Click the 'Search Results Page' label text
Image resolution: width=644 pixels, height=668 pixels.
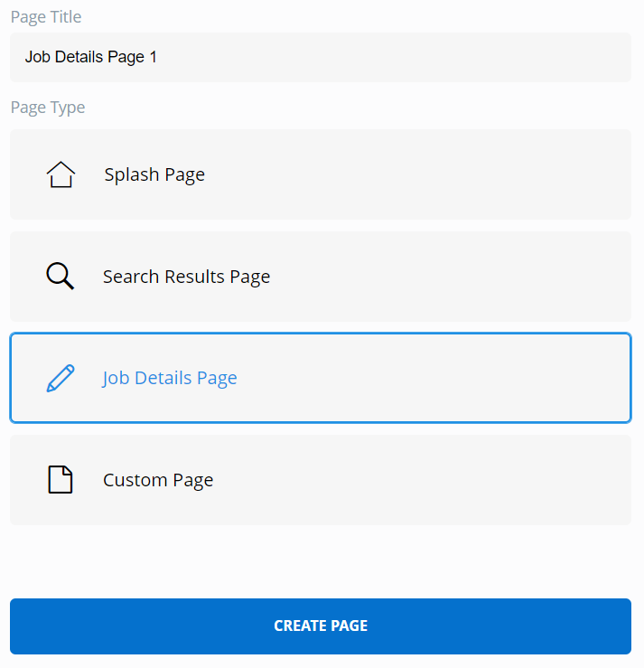[x=186, y=277]
